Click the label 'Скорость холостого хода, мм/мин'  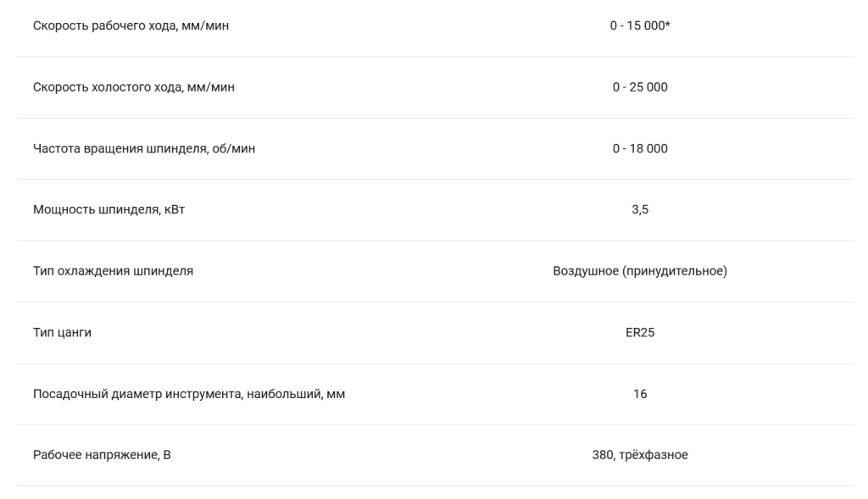[133, 87]
